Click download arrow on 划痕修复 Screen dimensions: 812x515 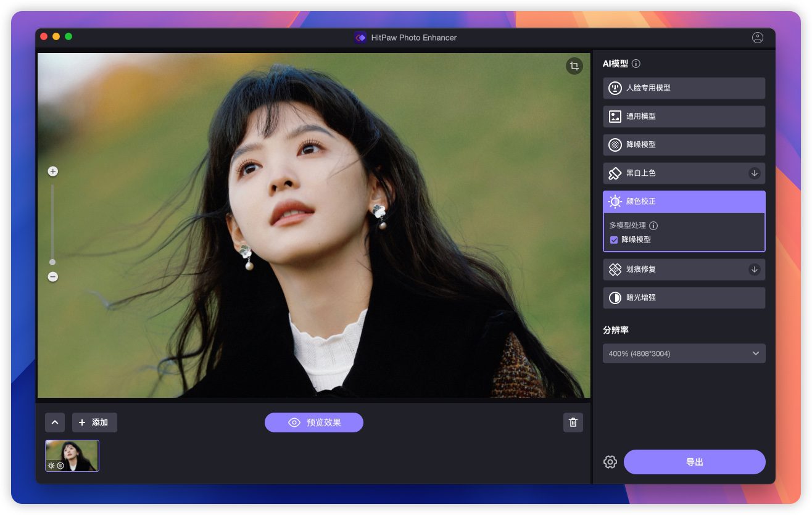click(x=754, y=270)
